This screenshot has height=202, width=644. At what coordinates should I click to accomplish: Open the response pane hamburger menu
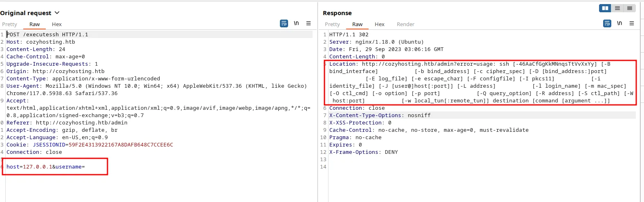point(632,24)
